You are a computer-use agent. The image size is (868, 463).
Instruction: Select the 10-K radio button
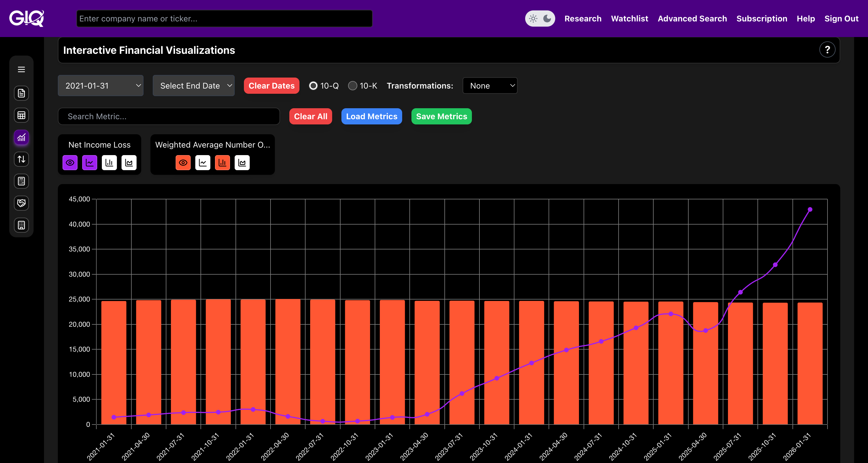coord(352,86)
